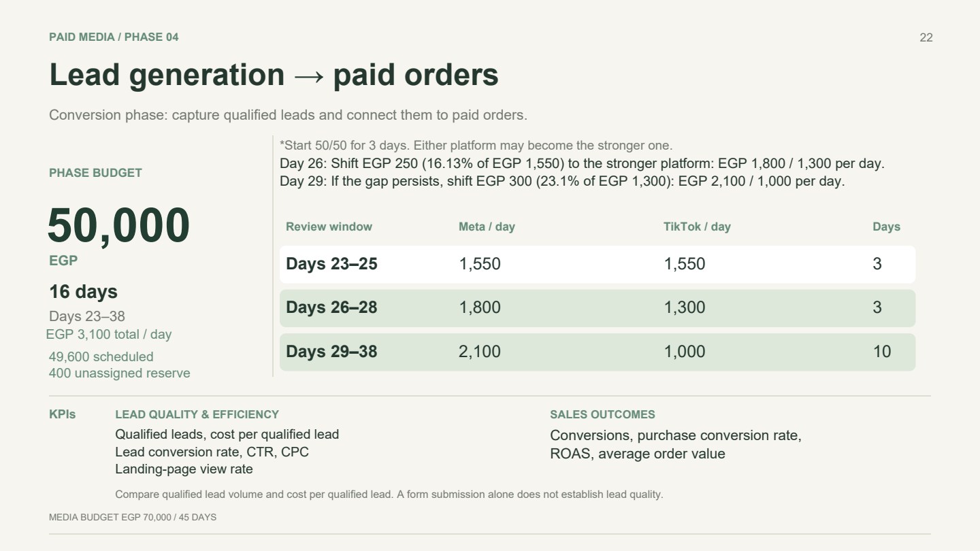The width and height of the screenshot is (980, 551).
Task: Select the 'PHASE BUDGET' label
Action: [x=95, y=173]
